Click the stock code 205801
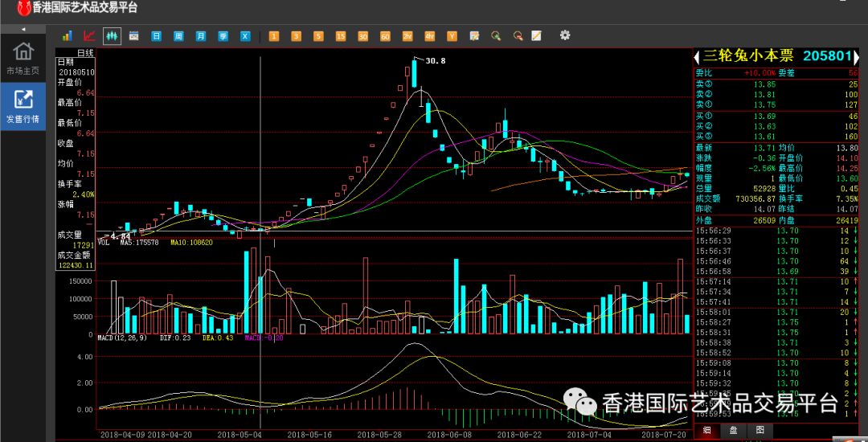This screenshot has height=442, width=868. click(827, 56)
